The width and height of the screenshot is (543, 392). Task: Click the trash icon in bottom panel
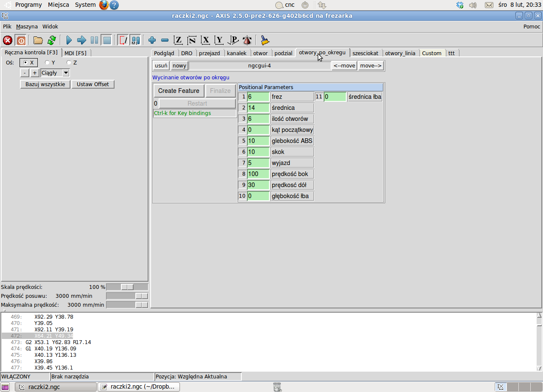tap(277, 387)
